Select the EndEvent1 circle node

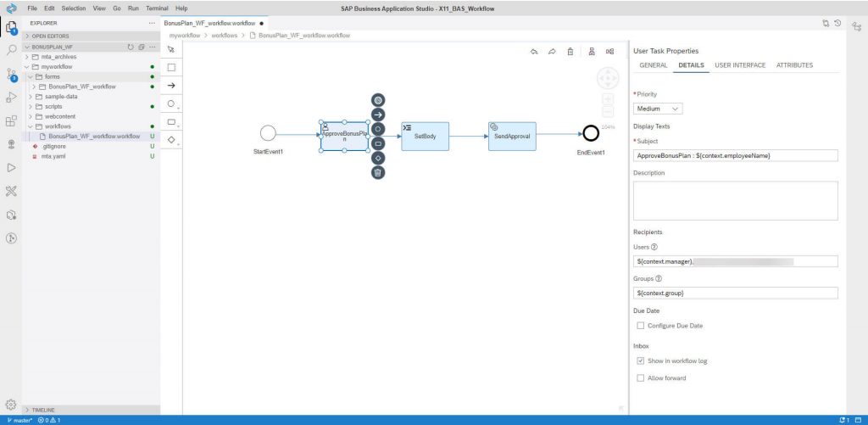(x=591, y=133)
